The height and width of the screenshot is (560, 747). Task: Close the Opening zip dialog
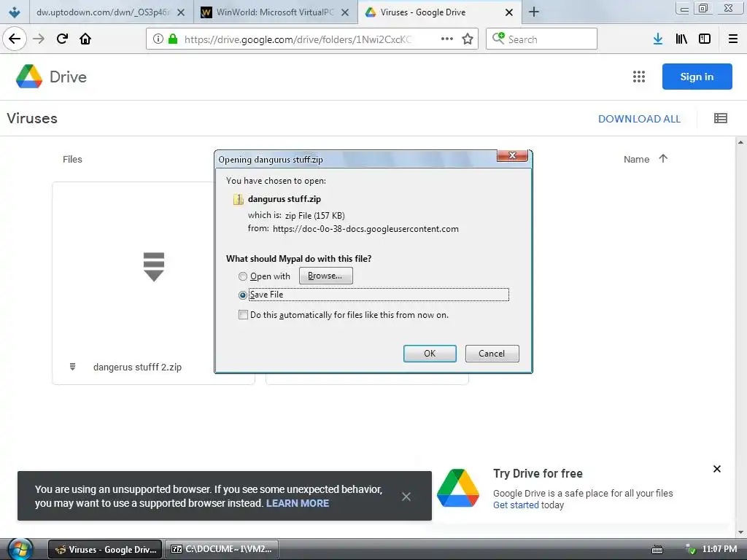click(512, 155)
